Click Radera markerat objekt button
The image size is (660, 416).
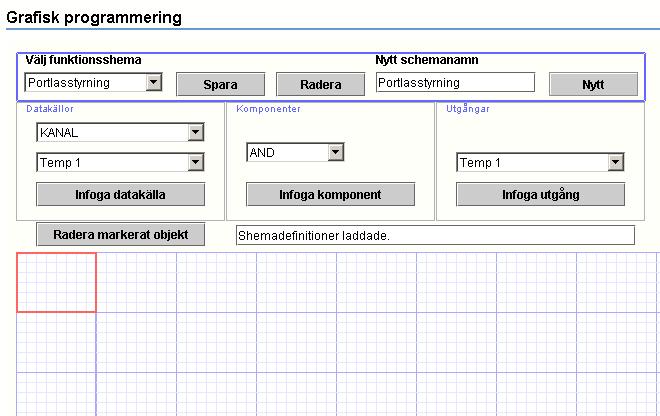[120, 234]
